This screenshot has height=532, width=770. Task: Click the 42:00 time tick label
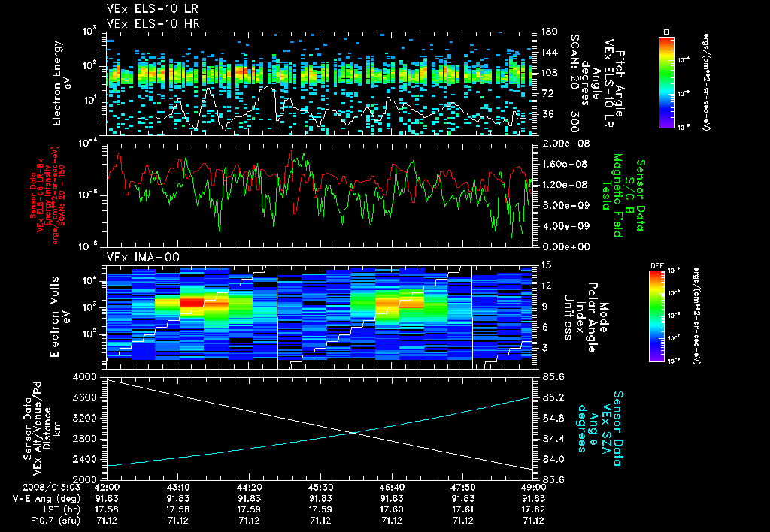[x=107, y=488]
